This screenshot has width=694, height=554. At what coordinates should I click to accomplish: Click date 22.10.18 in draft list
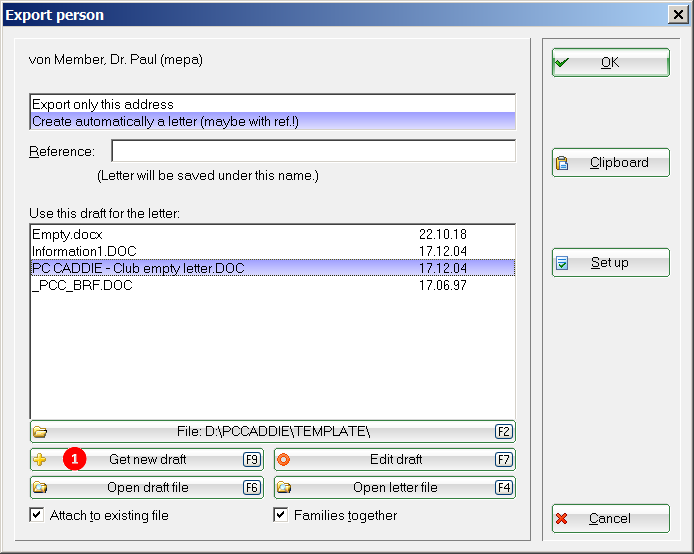443,234
